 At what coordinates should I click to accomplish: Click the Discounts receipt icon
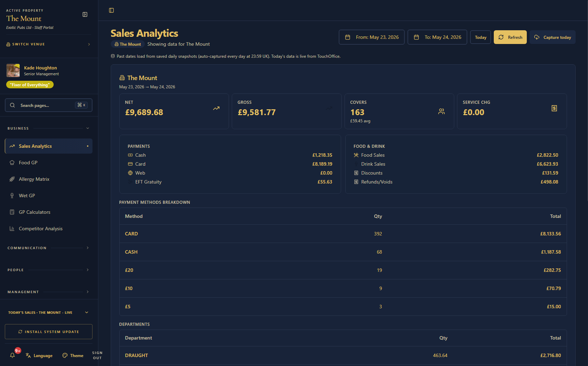(x=356, y=173)
